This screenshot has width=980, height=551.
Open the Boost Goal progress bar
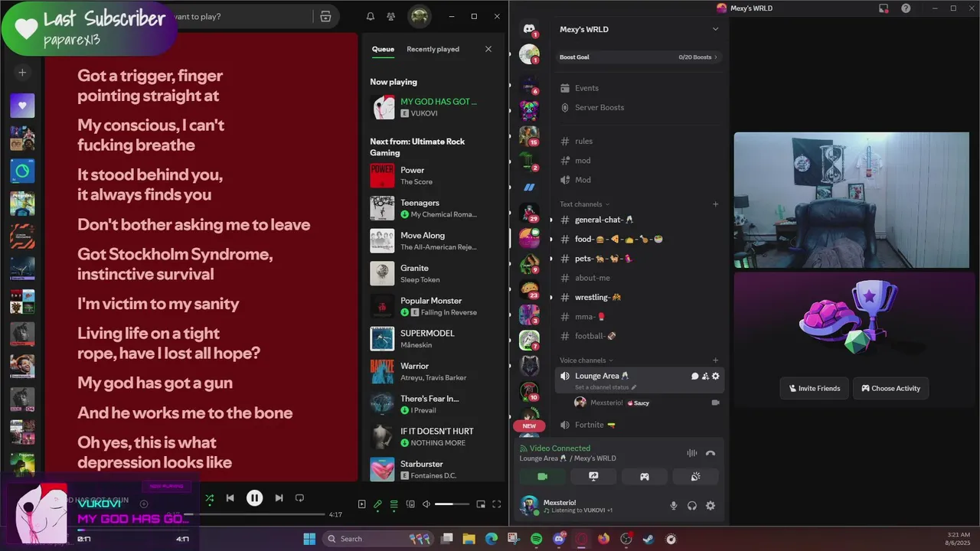click(639, 57)
